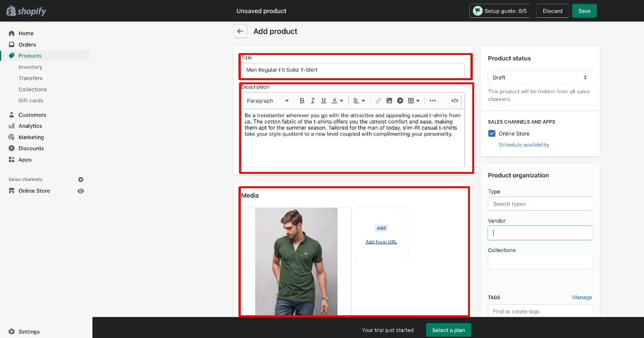The height and width of the screenshot is (338, 644).
Task: Click the Home house icon
Action: point(11,33)
